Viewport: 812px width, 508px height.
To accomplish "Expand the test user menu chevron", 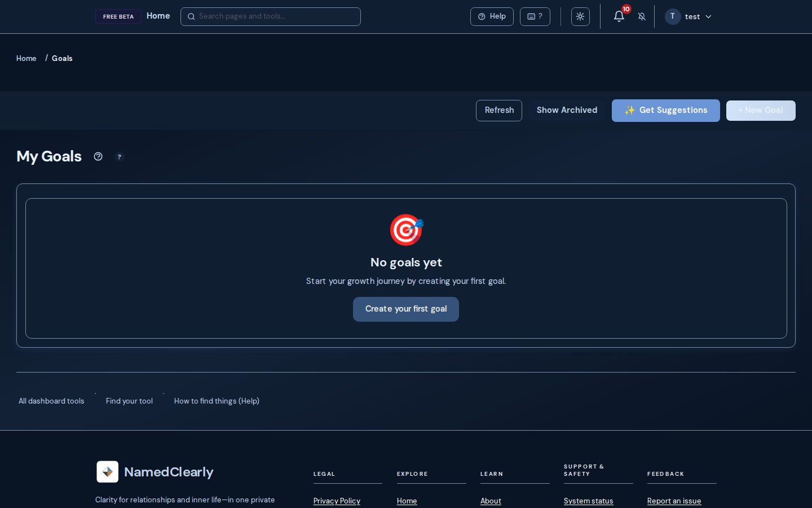I will (x=708, y=17).
